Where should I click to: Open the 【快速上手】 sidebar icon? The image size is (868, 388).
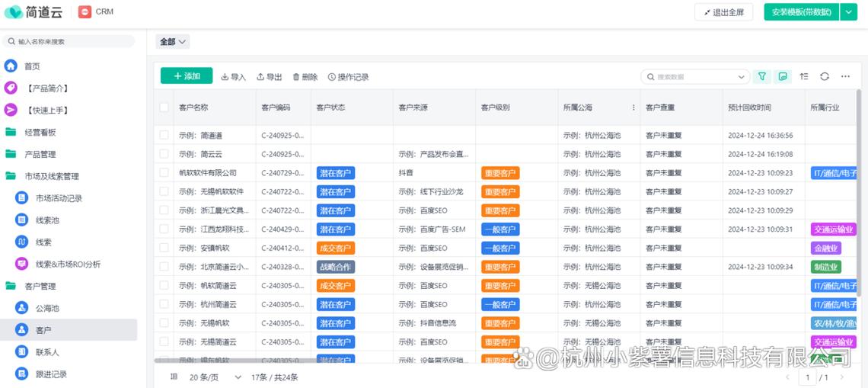11,111
